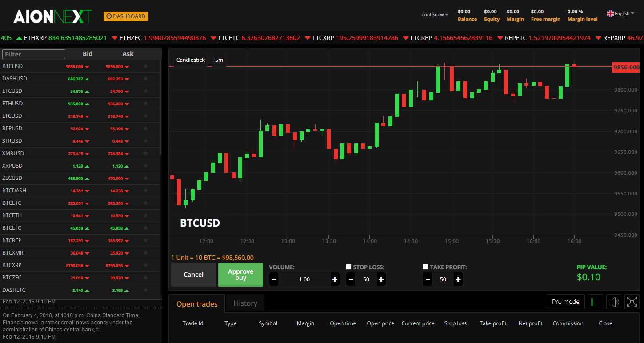Decrease take profit value
644x343 pixels.
pyautogui.click(x=428, y=279)
